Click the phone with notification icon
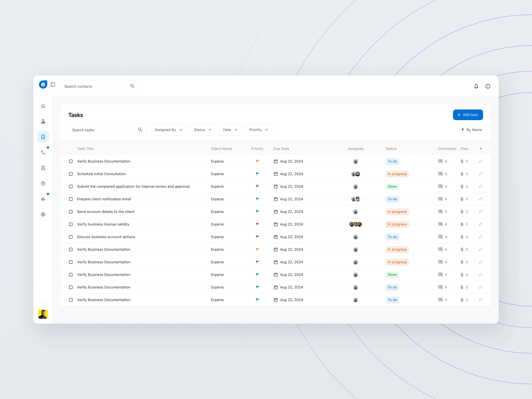 pos(44,152)
